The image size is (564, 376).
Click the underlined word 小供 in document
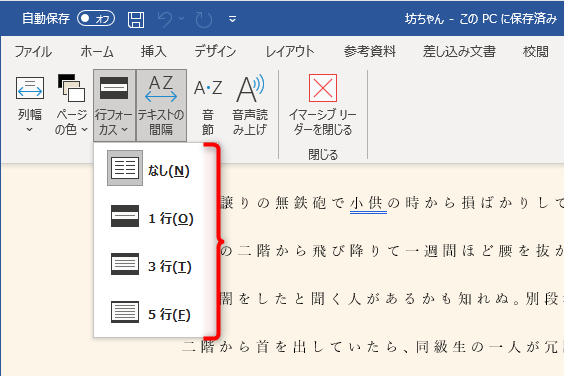tap(368, 204)
